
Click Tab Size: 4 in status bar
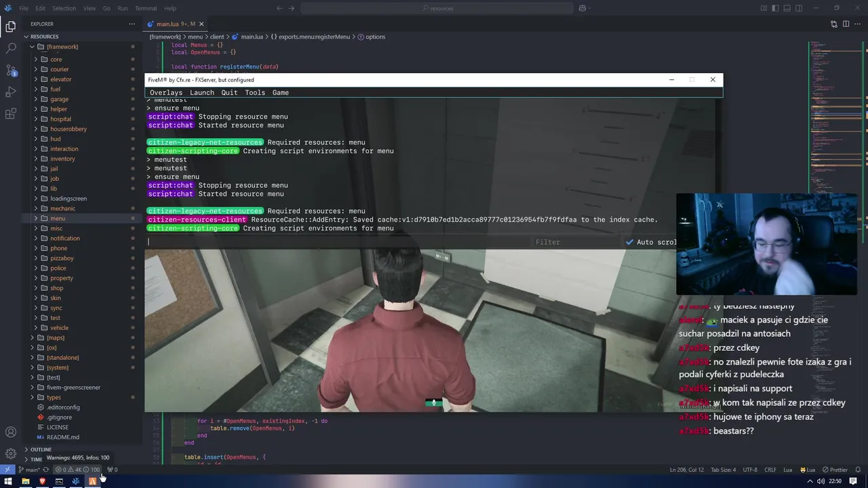click(x=723, y=470)
